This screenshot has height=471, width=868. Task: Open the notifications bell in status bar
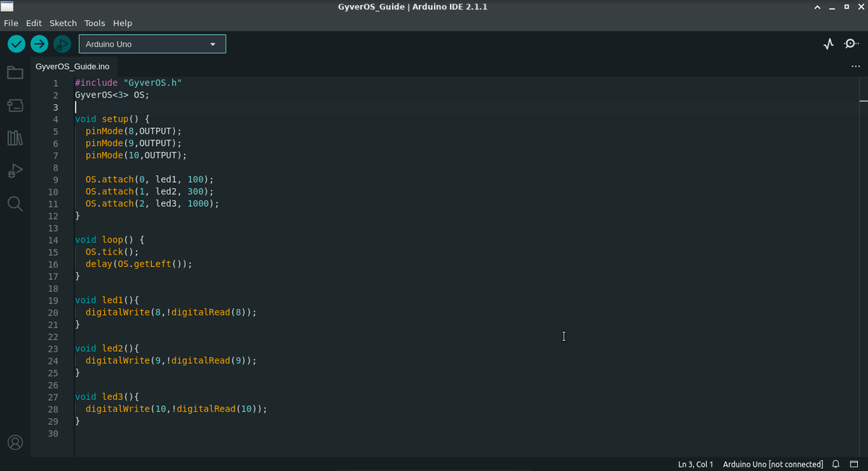pyautogui.click(x=836, y=464)
